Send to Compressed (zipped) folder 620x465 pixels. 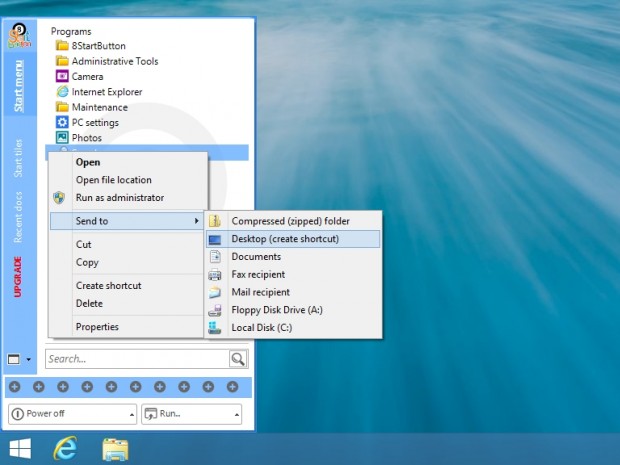[293, 221]
